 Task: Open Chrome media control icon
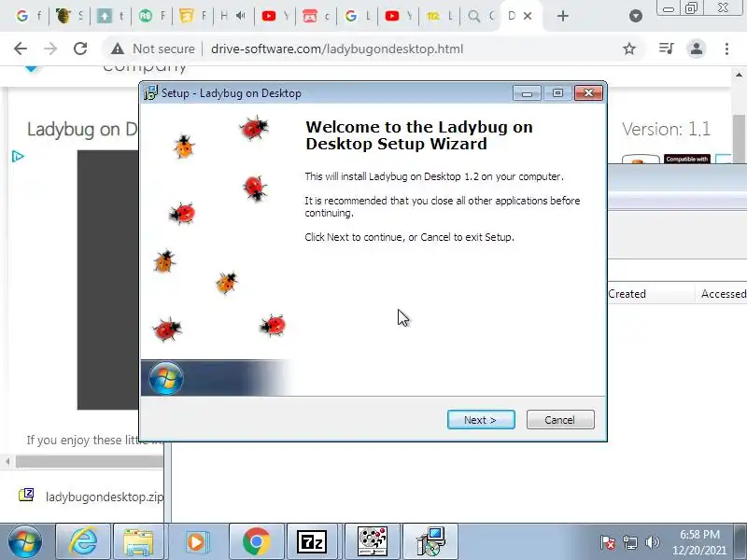[x=666, y=49]
